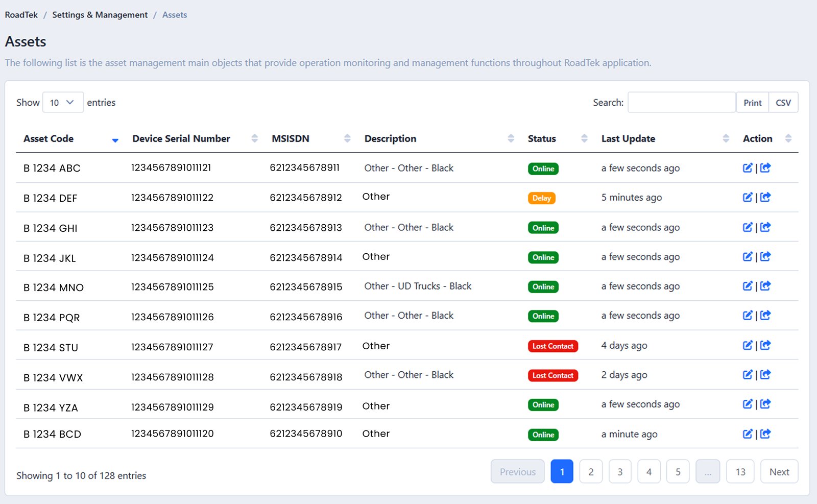Click edit icon for B 1234 MNO

point(747,286)
